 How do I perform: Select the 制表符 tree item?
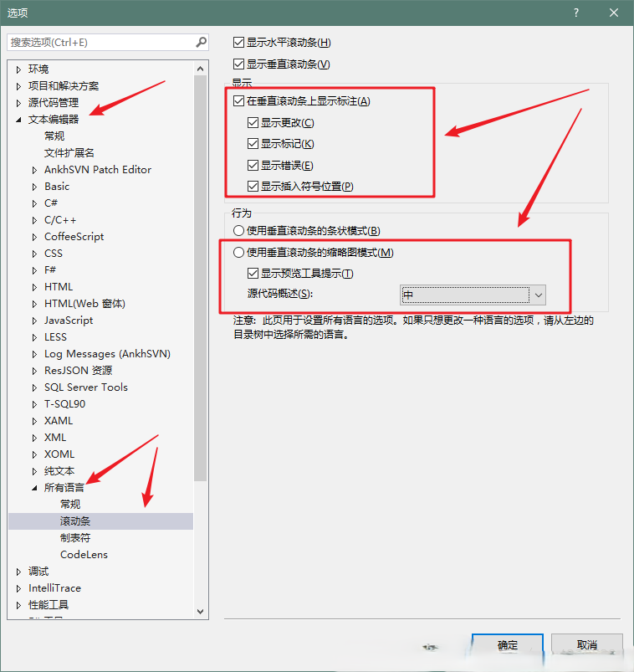75,538
